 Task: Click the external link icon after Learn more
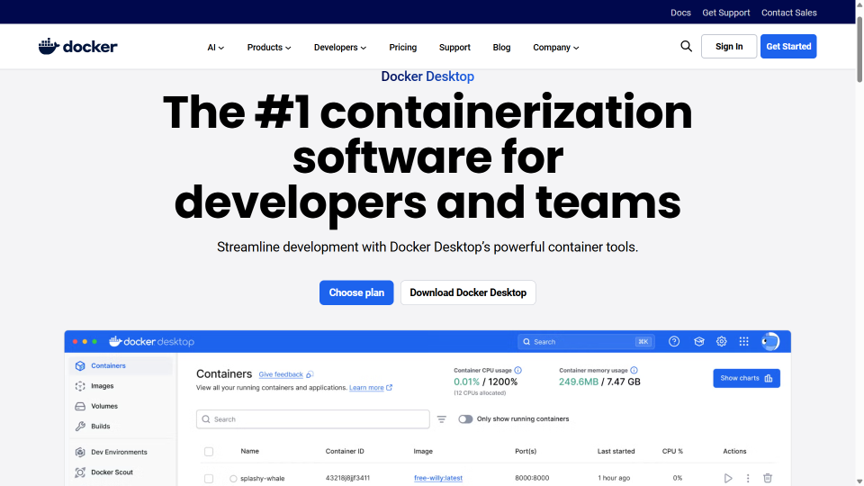click(x=389, y=387)
